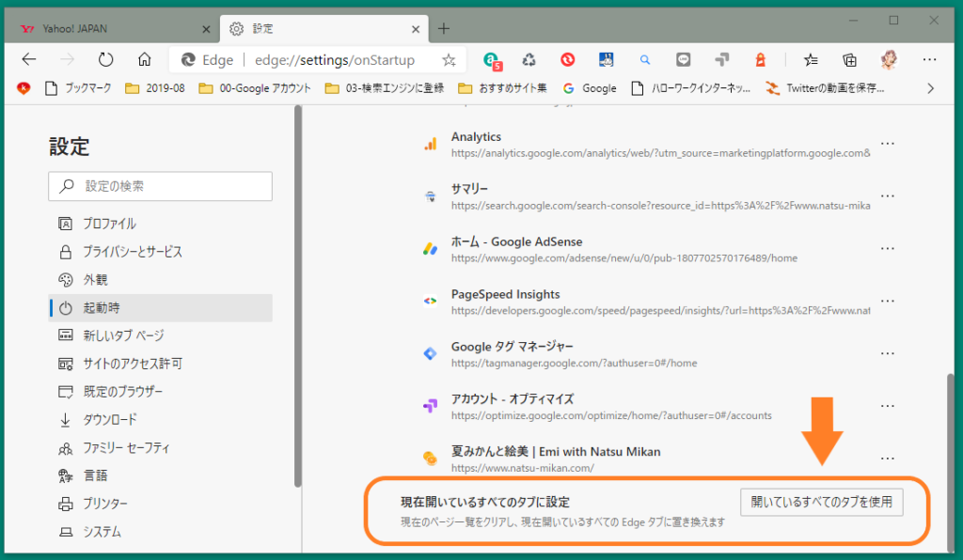
Task: Click the blue magnifier search extension icon
Action: [x=644, y=59]
